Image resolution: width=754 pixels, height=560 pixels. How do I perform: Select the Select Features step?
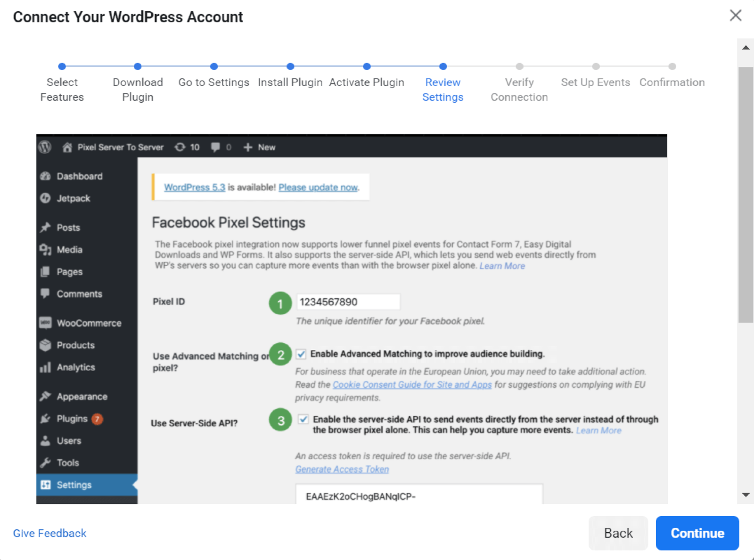[62, 89]
